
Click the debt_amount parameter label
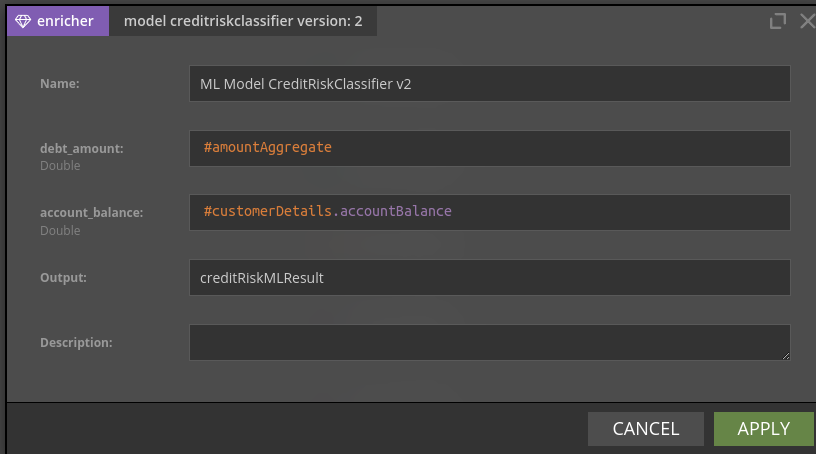(x=82, y=149)
